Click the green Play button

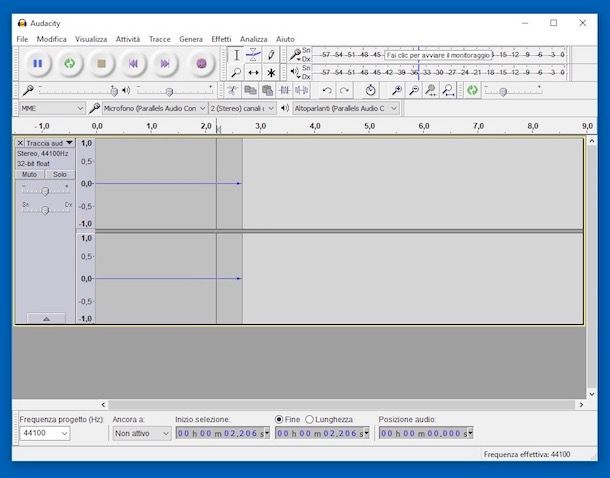click(x=70, y=63)
